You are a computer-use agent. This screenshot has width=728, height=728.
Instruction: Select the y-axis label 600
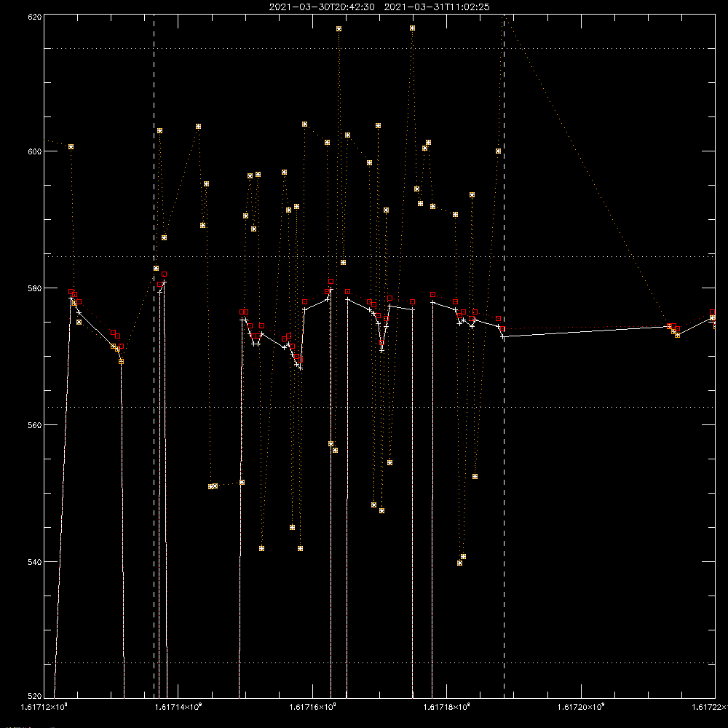click(36, 152)
